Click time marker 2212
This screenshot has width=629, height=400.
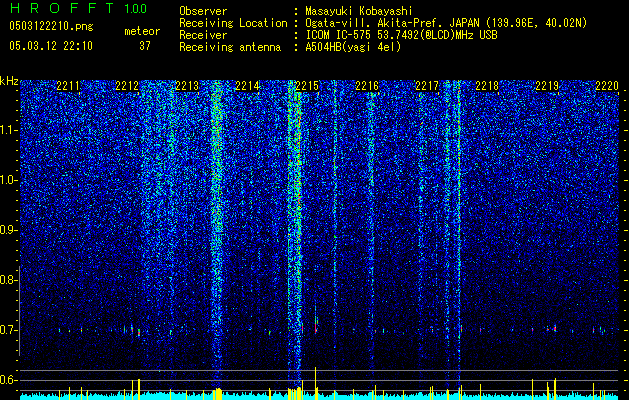click(127, 86)
